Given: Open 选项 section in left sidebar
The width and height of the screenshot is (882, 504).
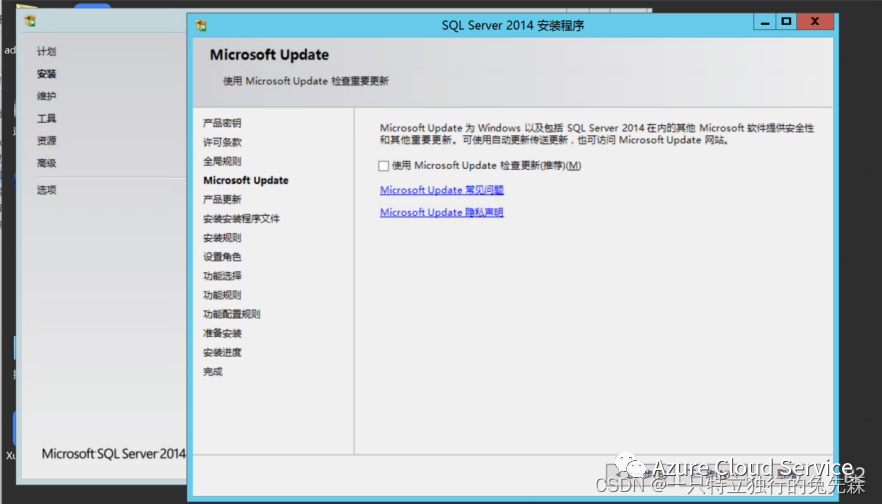Looking at the screenshot, I should [x=46, y=190].
